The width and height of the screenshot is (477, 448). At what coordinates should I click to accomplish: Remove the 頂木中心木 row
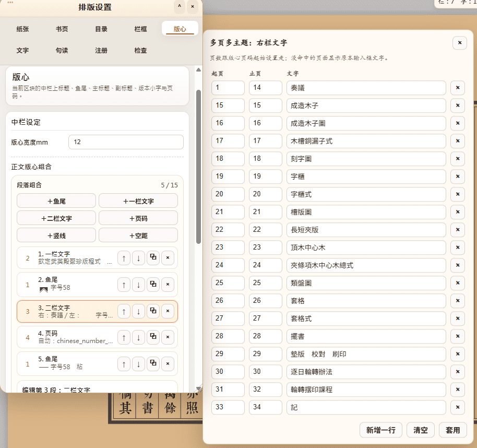458,247
